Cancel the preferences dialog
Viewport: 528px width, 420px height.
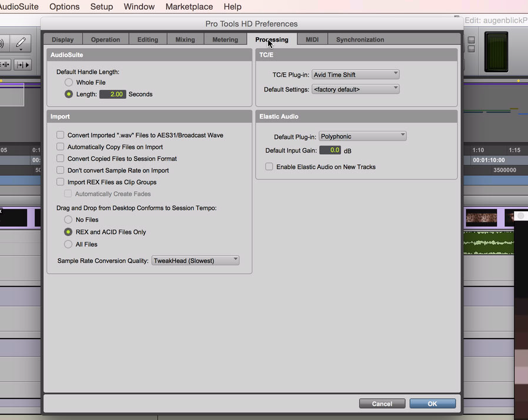pyautogui.click(x=382, y=404)
